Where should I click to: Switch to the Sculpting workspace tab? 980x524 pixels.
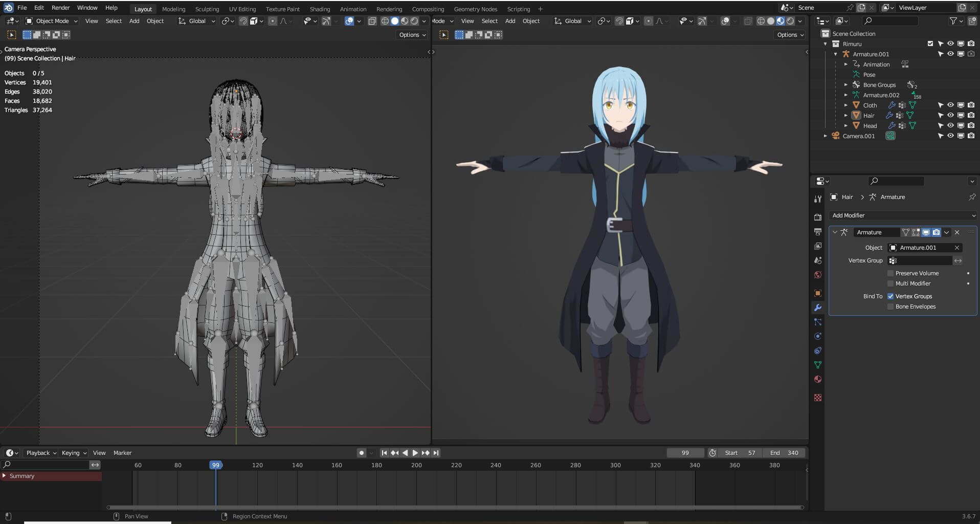pos(207,9)
